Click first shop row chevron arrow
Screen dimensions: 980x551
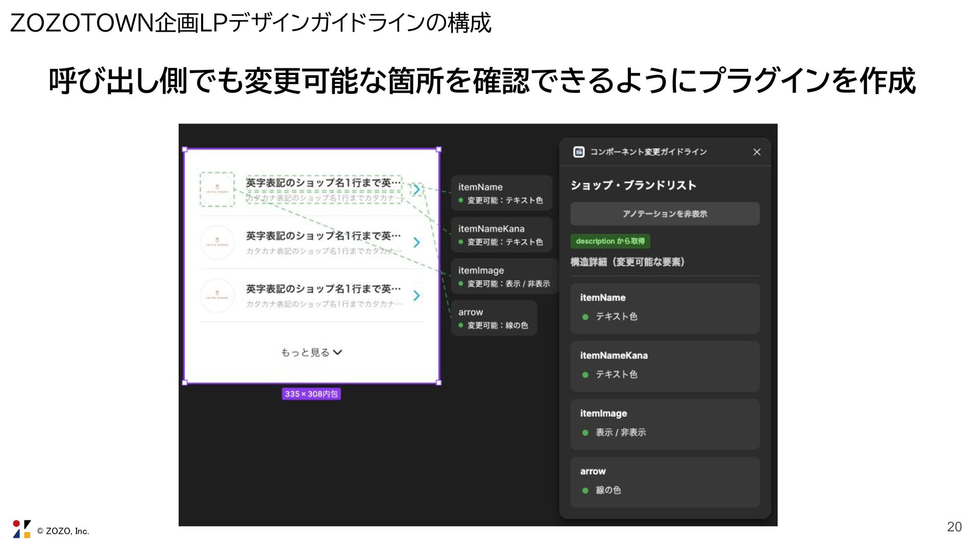416,189
